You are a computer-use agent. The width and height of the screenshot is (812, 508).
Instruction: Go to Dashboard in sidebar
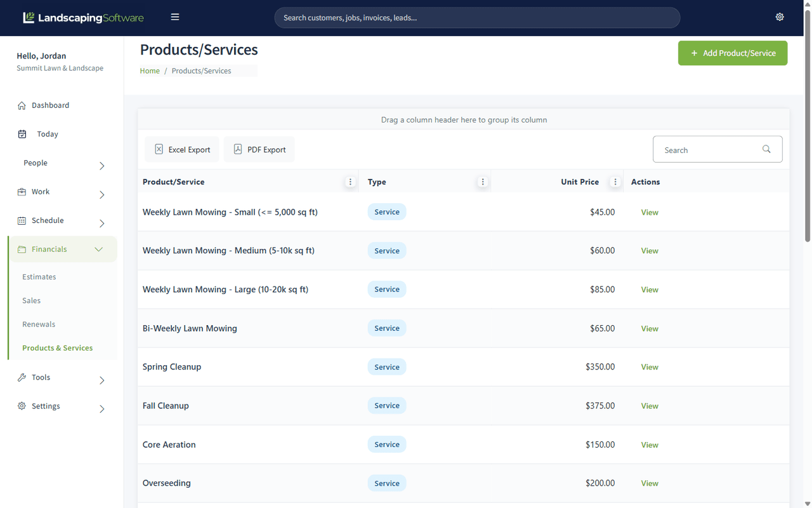[x=51, y=105]
